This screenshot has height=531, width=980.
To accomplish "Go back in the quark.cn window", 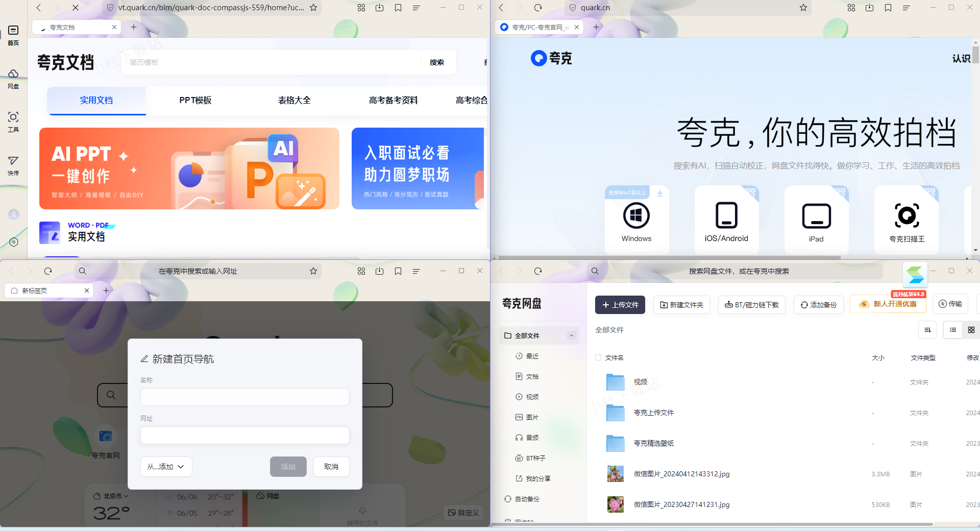I will click(501, 8).
